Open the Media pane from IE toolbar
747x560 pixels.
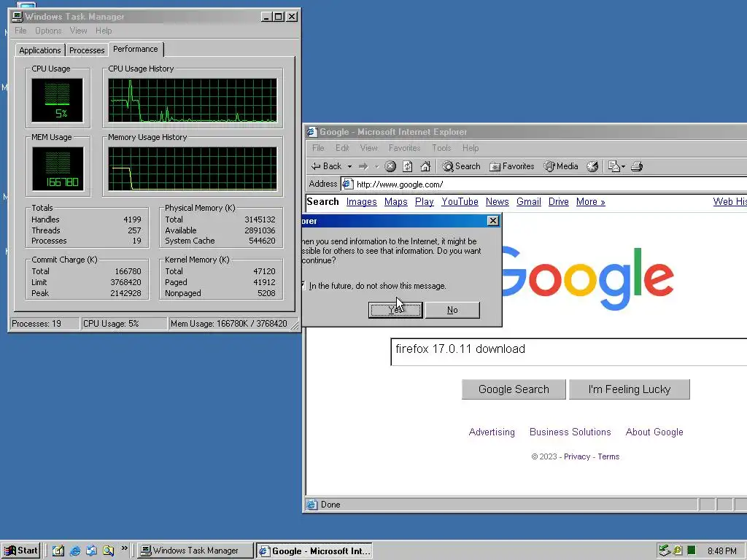pos(561,166)
